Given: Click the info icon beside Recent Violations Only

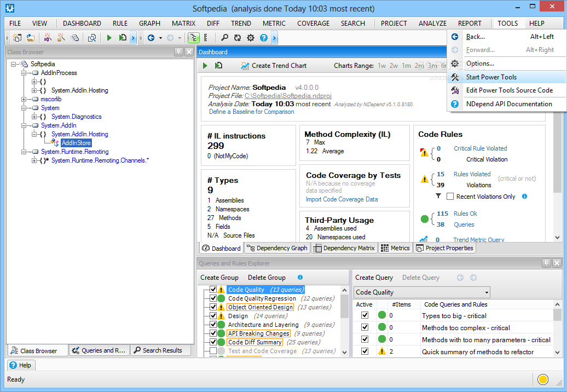Looking at the screenshot, I should (x=524, y=197).
